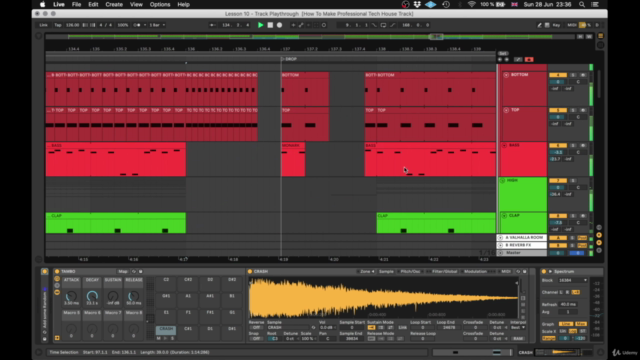Viewport: 640px width, 360px height.
Task: Open the Create menu
Action: (114, 4)
